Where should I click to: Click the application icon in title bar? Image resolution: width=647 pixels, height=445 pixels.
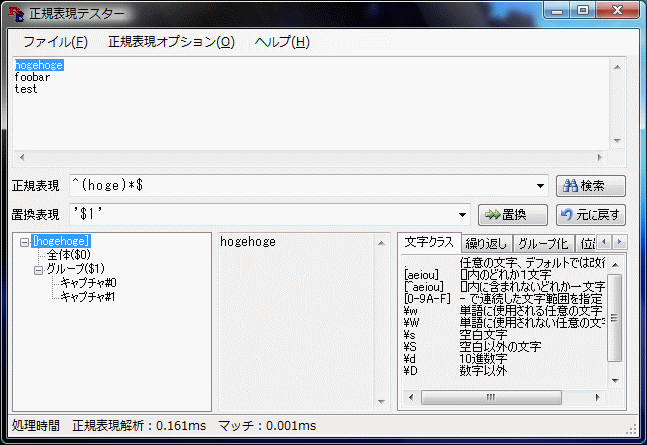point(17,14)
